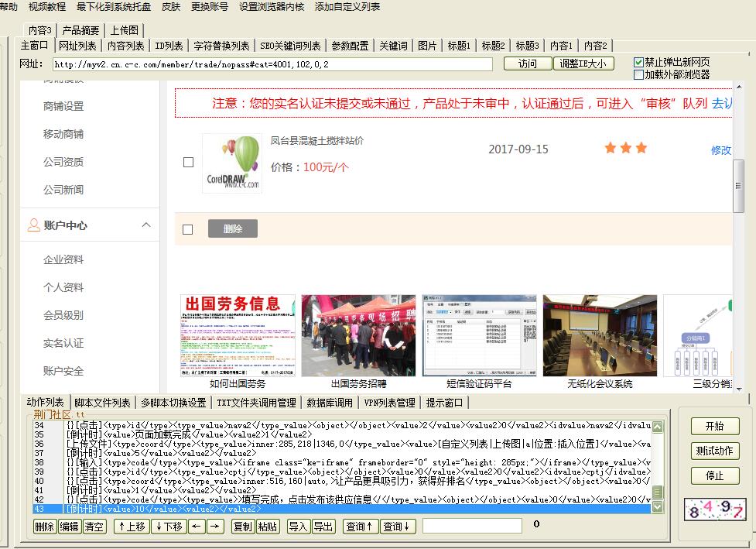
Task: Switch to the 字符替换列表 tab
Action: tap(221, 46)
